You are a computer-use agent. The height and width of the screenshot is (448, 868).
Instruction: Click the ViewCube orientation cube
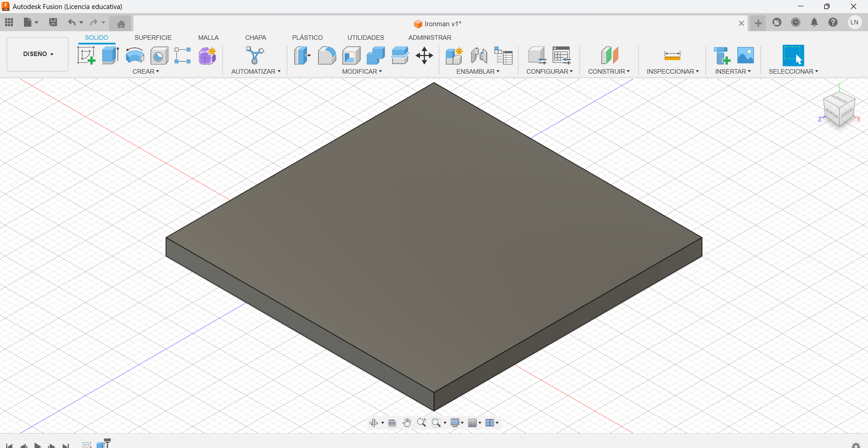pos(839,109)
